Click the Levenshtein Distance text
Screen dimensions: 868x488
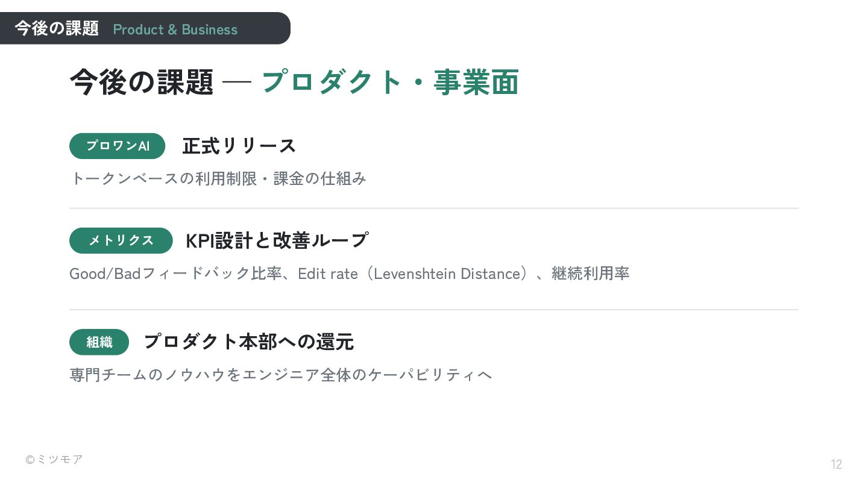[447, 274]
